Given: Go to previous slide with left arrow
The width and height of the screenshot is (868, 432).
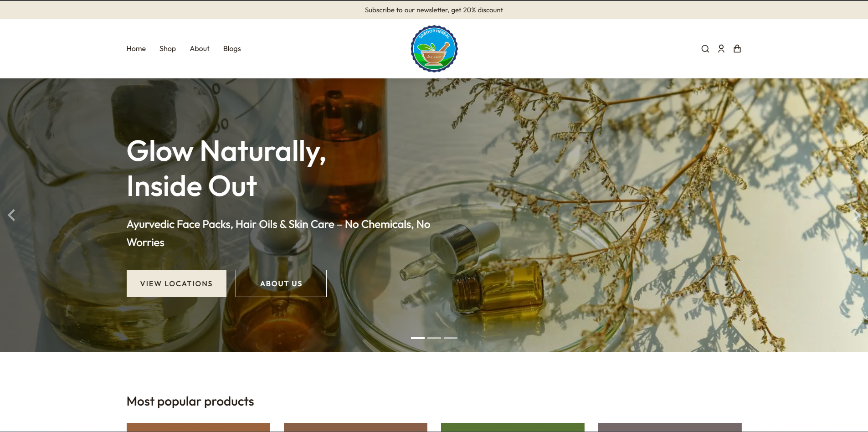Looking at the screenshot, I should 11,215.
